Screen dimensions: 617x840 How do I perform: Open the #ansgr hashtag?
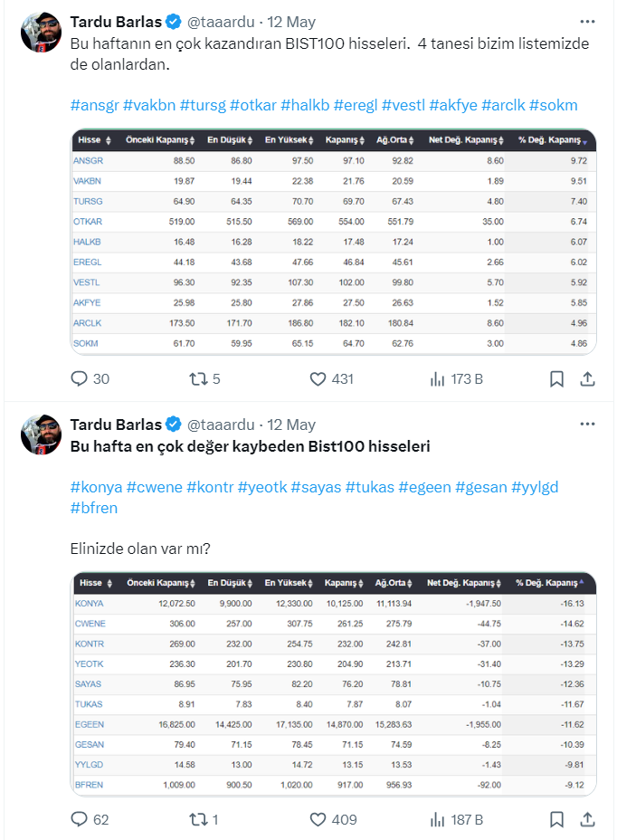coord(93,105)
